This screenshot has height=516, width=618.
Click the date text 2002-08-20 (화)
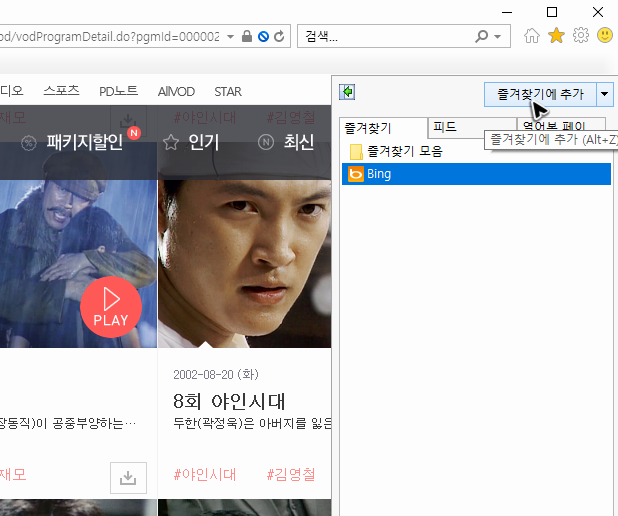216,374
